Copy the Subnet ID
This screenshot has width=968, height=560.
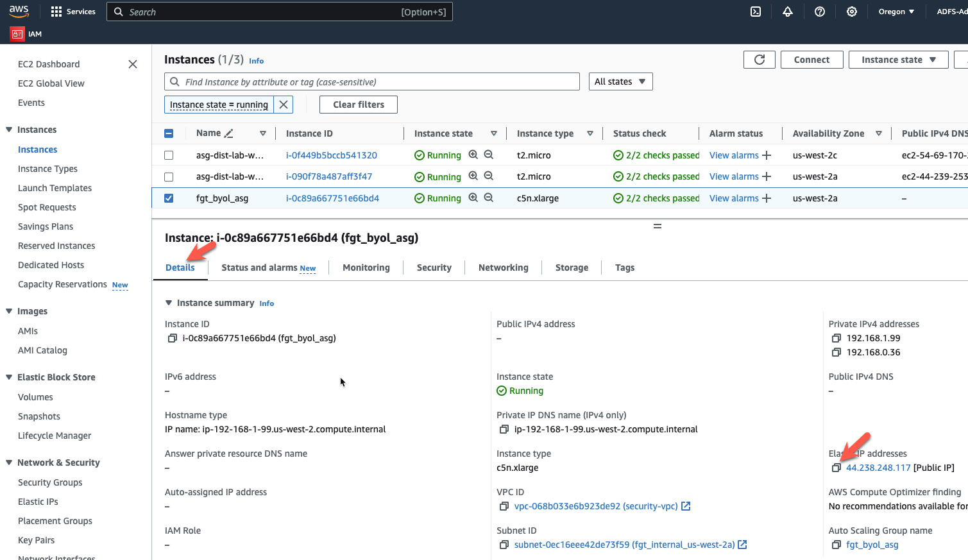click(x=504, y=545)
